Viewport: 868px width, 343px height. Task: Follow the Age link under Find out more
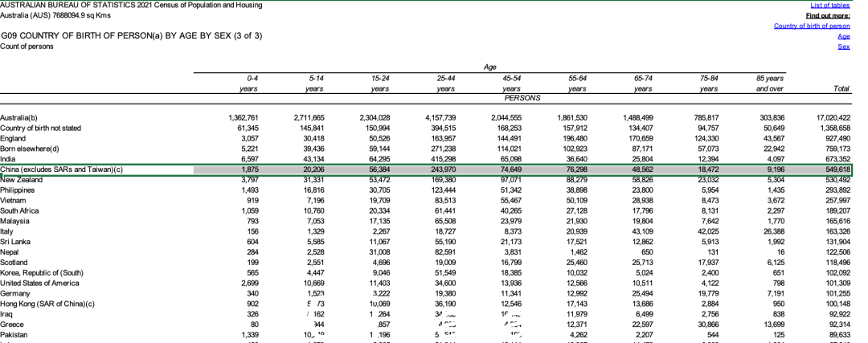tap(844, 36)
